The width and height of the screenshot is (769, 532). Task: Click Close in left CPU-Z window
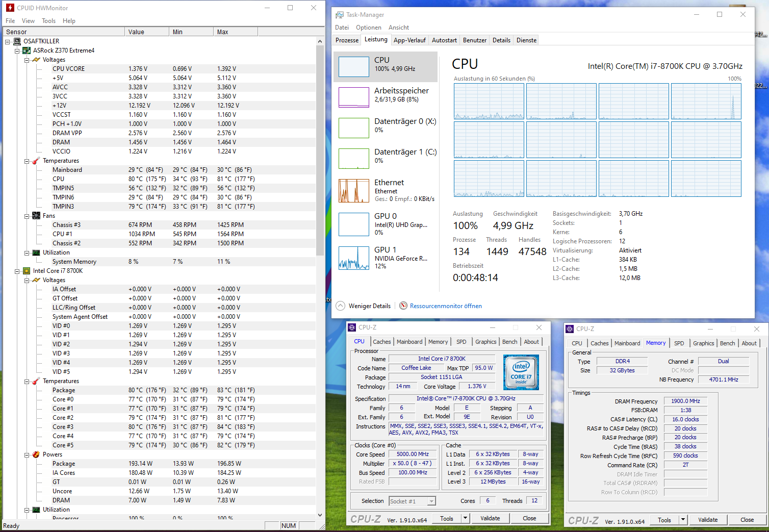pyautogui.click(x=529, y=518)
